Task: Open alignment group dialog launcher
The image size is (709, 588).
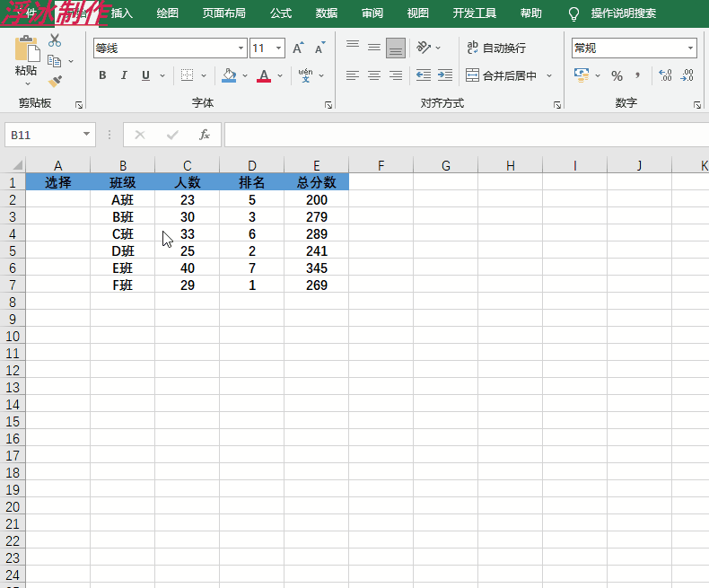Action: (557, 105)
